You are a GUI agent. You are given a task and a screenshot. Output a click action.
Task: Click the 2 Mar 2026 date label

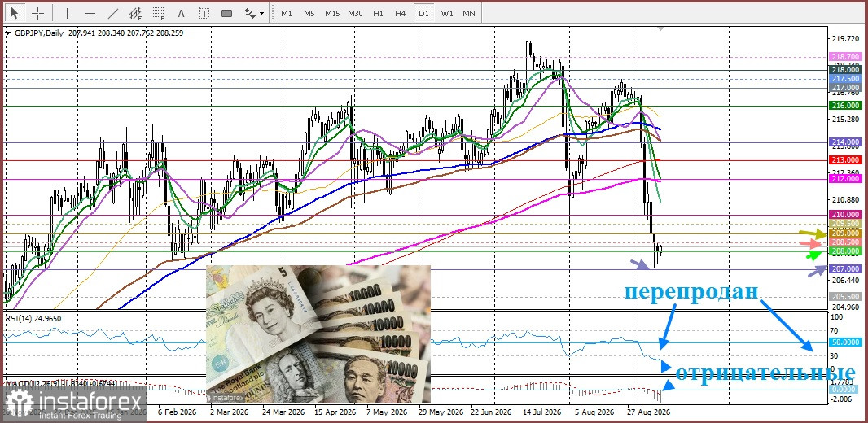click(x=229, y=412)
